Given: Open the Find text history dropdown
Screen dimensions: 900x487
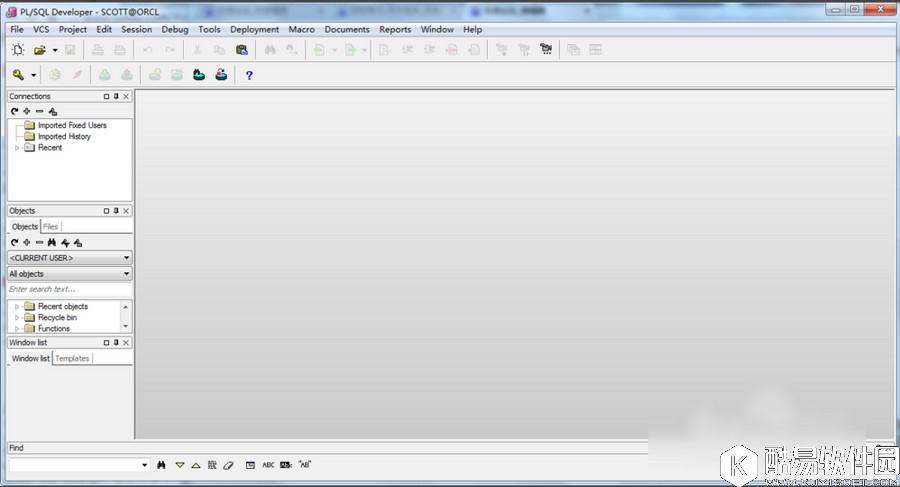Looking at the screenshot, I should [144, 465].
